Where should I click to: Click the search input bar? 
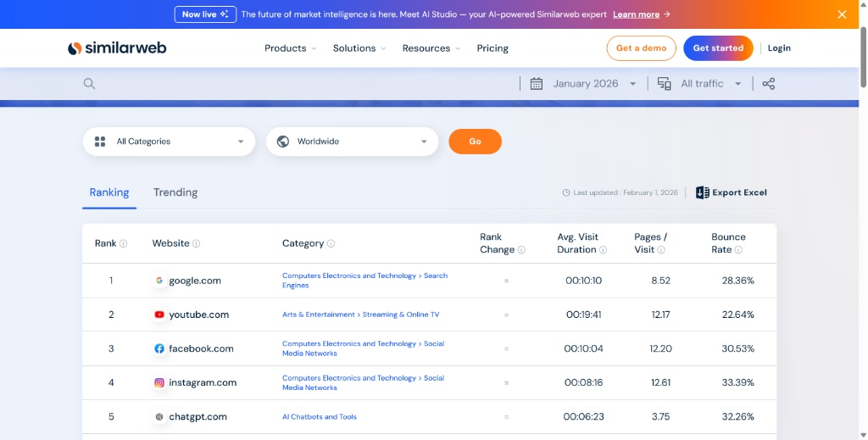299,84
